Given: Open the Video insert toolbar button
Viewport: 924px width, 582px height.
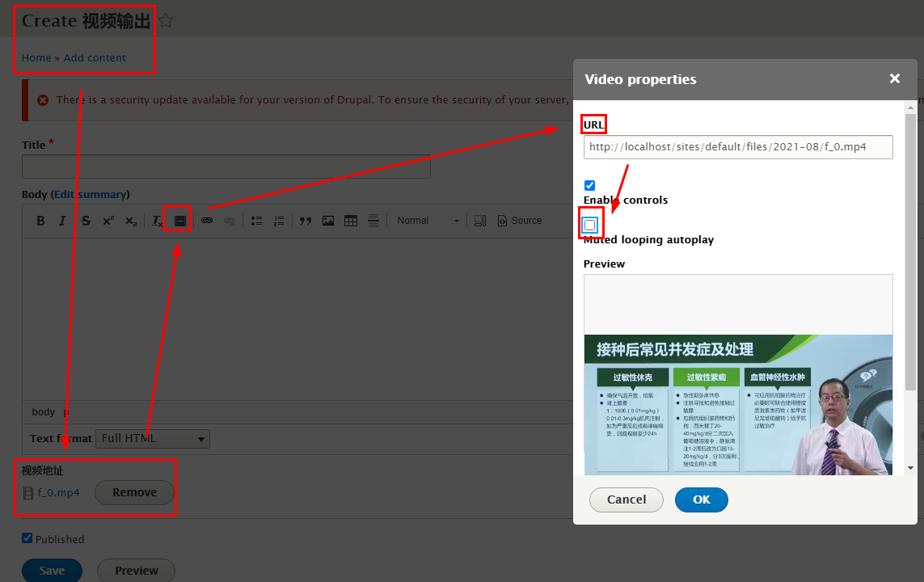Looking at the screenshot, I should [179, 221].
